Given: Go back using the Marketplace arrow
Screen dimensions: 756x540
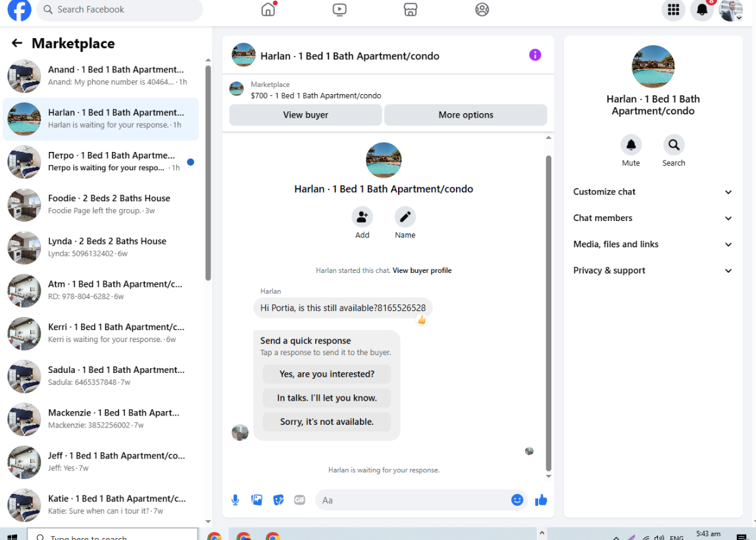Looking at the screenshot, I should point(17,43).
